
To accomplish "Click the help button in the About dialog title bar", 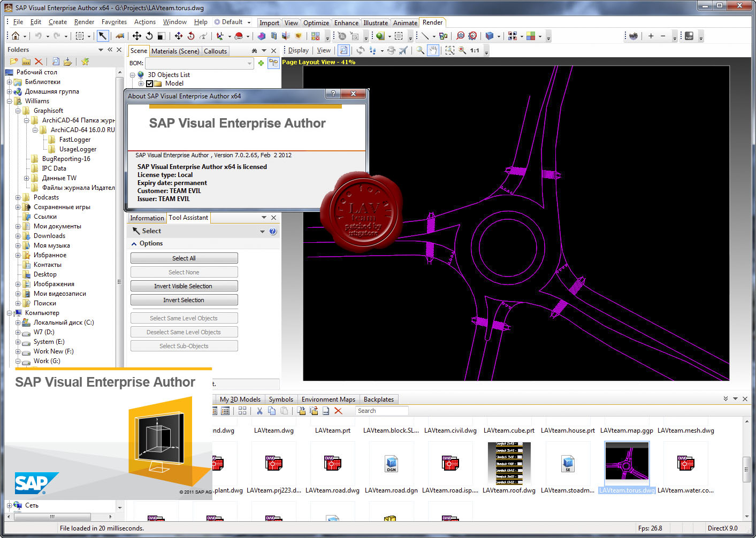I will click(x=333, y=94).
